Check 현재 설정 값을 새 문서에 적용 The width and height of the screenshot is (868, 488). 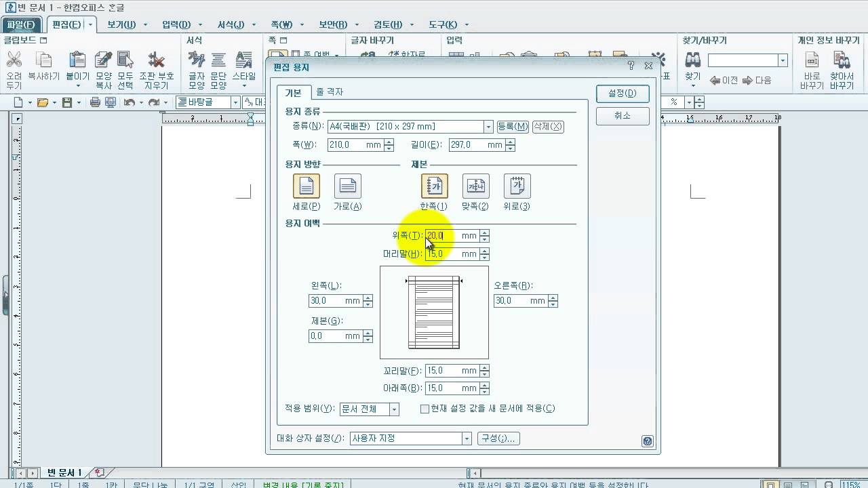tap(425, 409)
